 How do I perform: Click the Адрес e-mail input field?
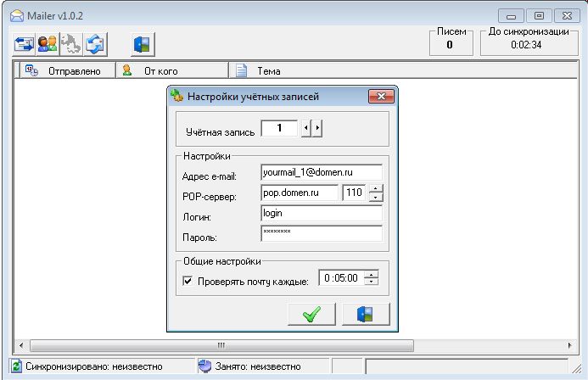pos(322,172)
